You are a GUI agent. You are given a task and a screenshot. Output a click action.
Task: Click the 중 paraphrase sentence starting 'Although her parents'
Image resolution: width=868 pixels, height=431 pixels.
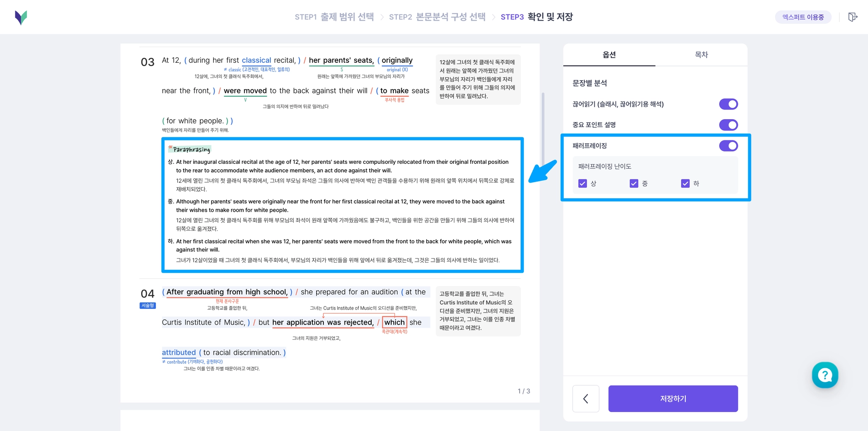click(x=340, y=206)
